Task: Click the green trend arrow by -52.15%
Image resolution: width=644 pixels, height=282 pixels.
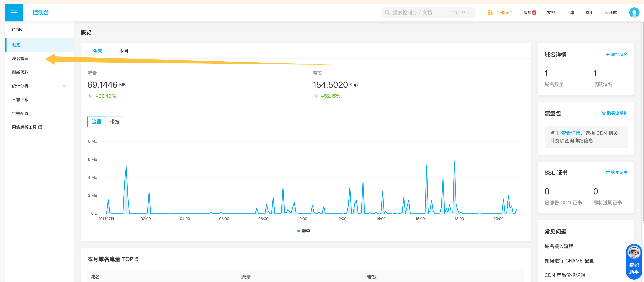Action: tap(315, 96)
